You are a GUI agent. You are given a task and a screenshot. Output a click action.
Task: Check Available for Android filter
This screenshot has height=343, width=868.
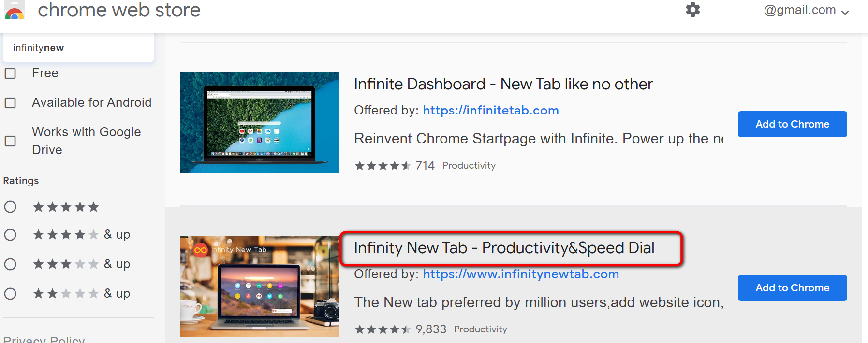click(10, 103)
